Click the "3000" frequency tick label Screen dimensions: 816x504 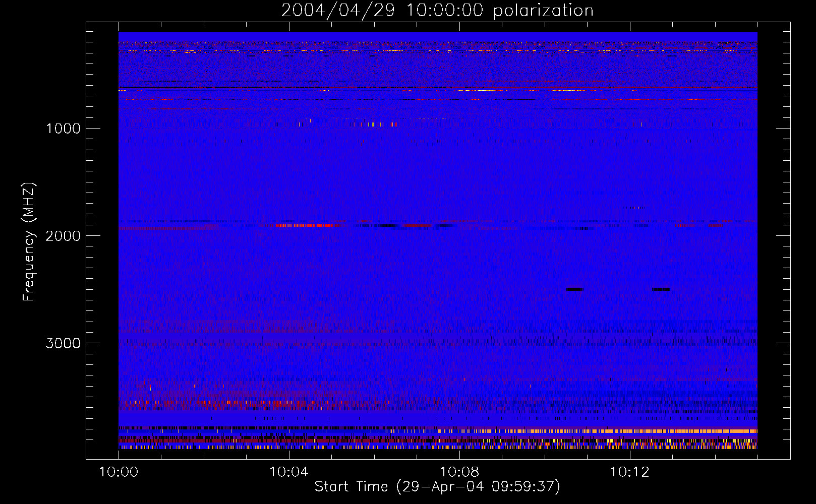pos(63,343)
